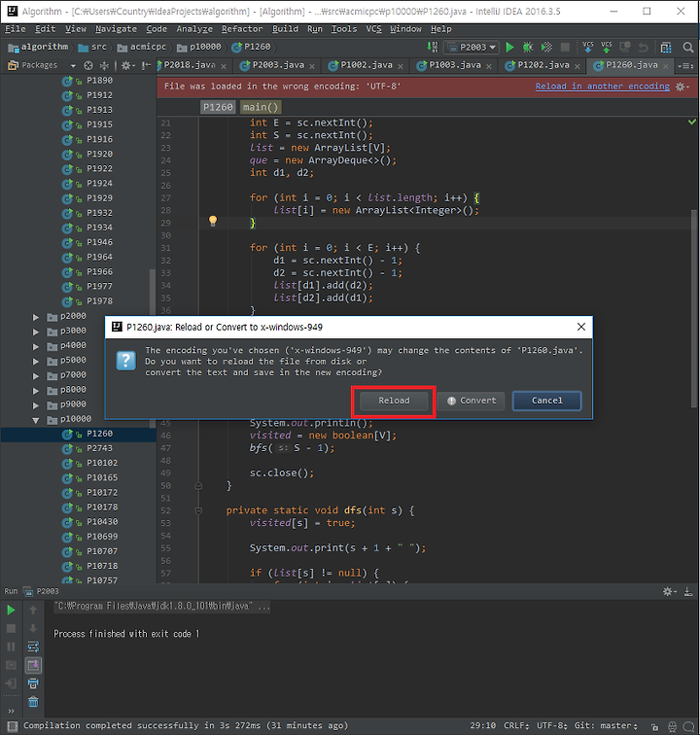Open the File menu
Screen dimensions: 700x735
tap(15, 29)
